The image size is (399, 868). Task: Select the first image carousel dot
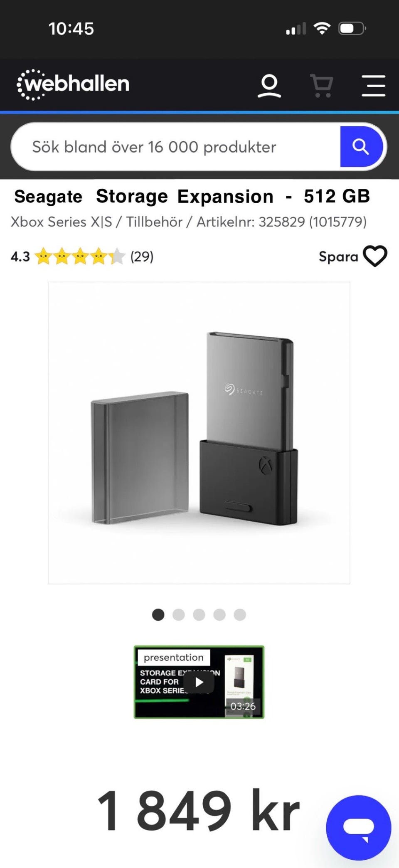pyautogui.click(x=158, y=614)
